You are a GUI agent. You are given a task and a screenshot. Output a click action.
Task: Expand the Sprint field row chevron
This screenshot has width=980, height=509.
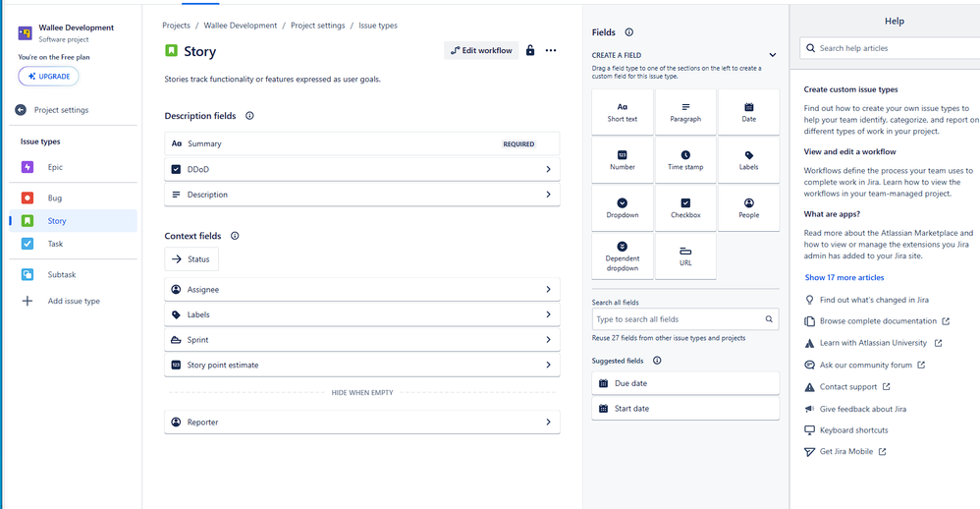(x=548, y=340)
